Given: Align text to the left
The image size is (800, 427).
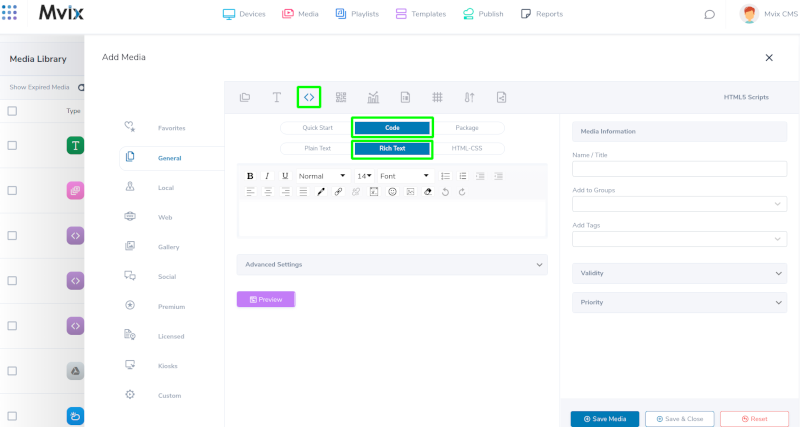Looking at the screenshot, I should (x=250, y=192).
